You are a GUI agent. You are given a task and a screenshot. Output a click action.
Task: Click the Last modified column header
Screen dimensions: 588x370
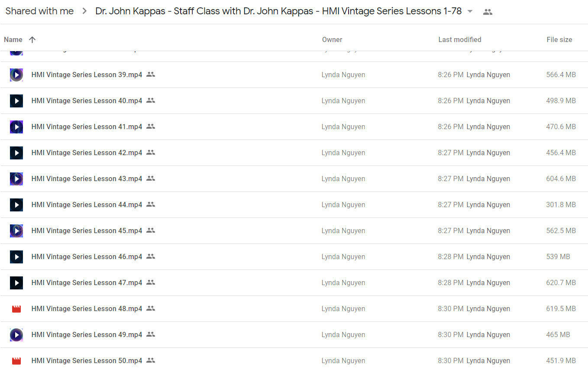click(460, 39)
